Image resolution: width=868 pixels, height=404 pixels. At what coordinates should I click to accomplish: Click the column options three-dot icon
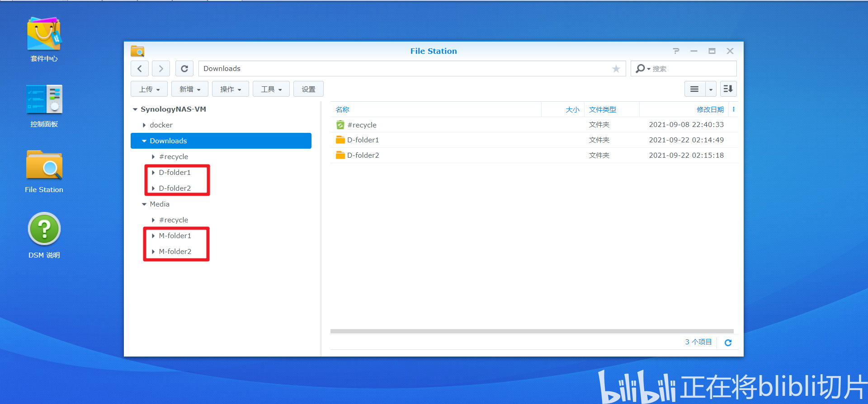click(x=733, y=109)
